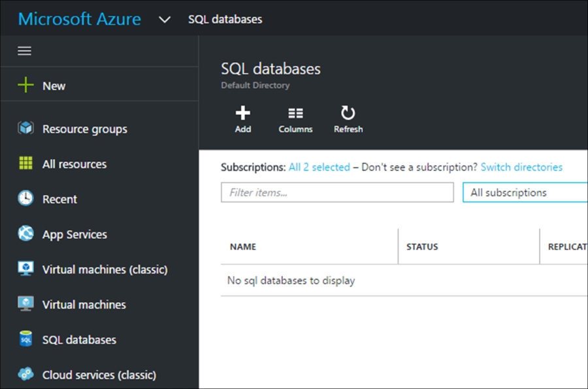Open SQL databases label in the sidebar

coord(79,340)
